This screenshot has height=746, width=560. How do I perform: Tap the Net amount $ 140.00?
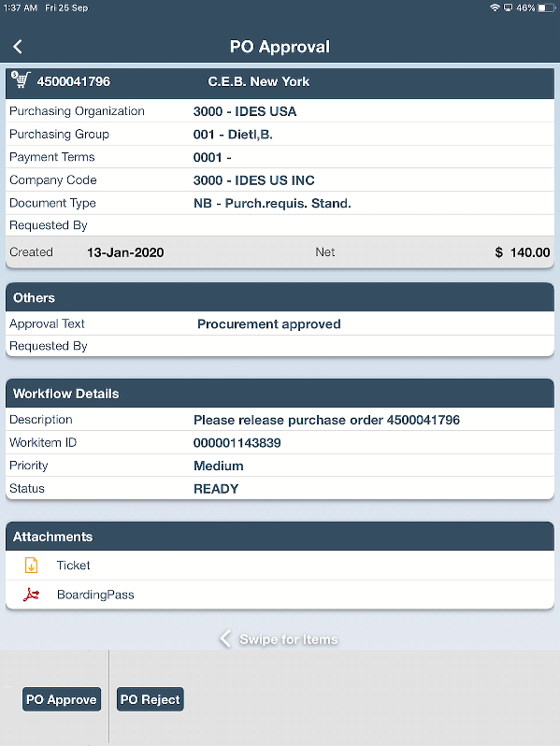[523, 252]
